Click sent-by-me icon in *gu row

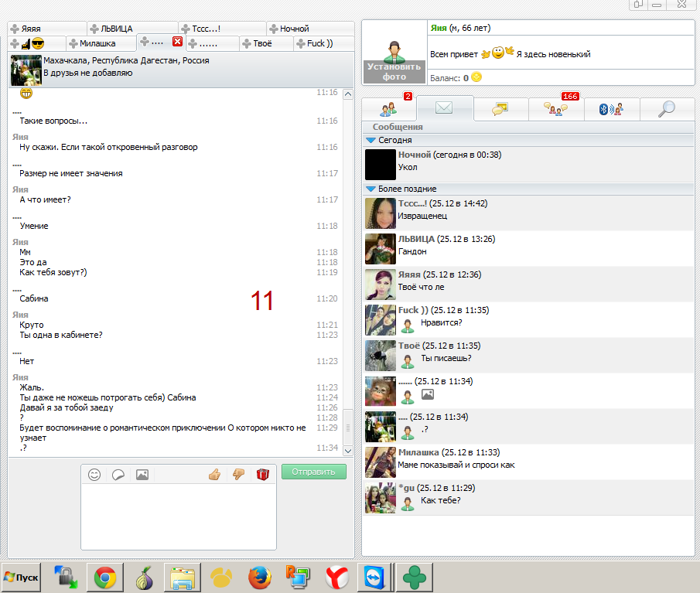pyautogui.click(x=408, y=504)
